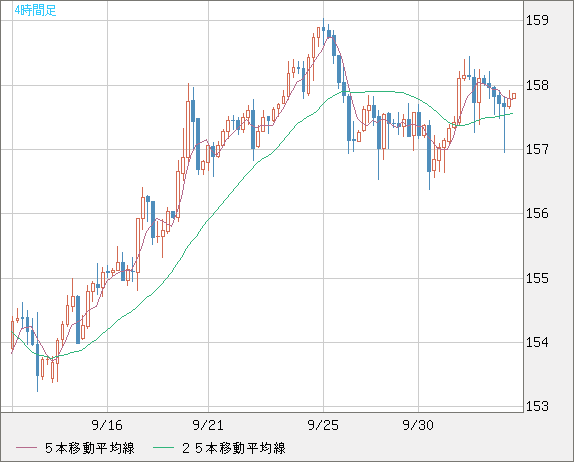The height and width of the screenshot is (462, 574).
Task: Click the 9/25 date label
Action: (323, 425)
